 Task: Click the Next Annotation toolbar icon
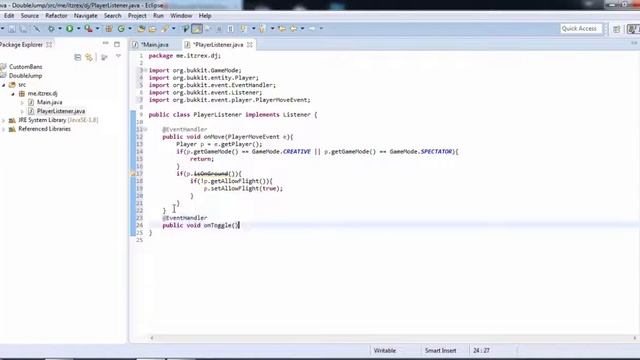[244, 29]
